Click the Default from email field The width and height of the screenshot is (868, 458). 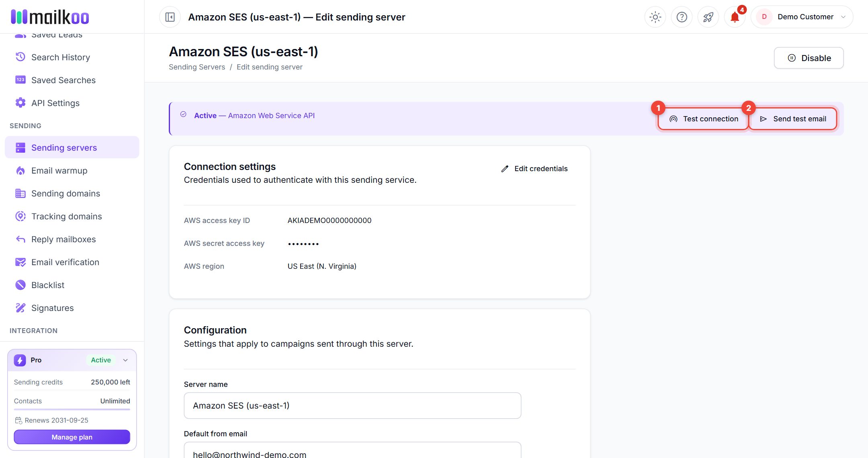click(352, 450)
